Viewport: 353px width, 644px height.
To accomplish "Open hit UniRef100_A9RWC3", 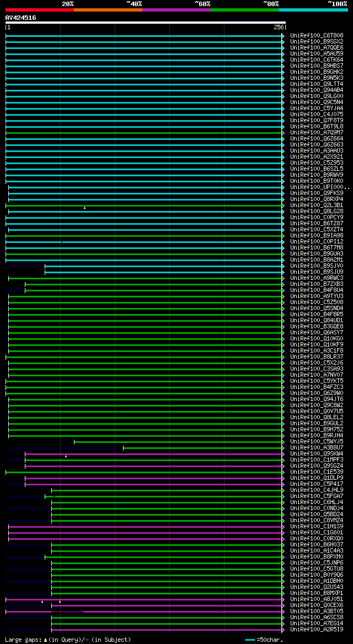I will pyautogui.click(x=317, y=278).
